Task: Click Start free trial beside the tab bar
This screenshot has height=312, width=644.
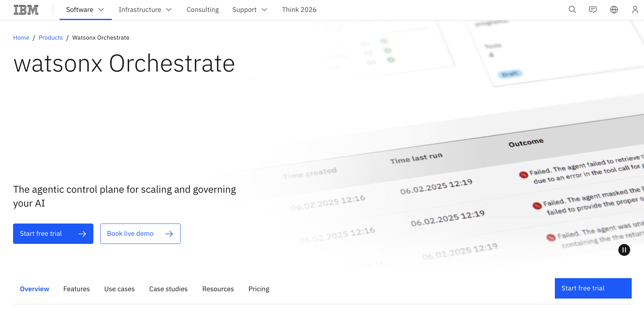Action: [x=593, y=288]
